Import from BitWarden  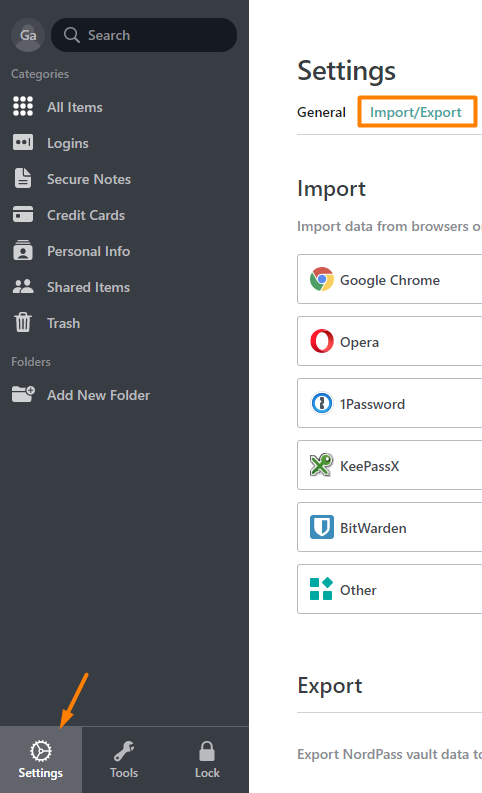pos(389,527)
